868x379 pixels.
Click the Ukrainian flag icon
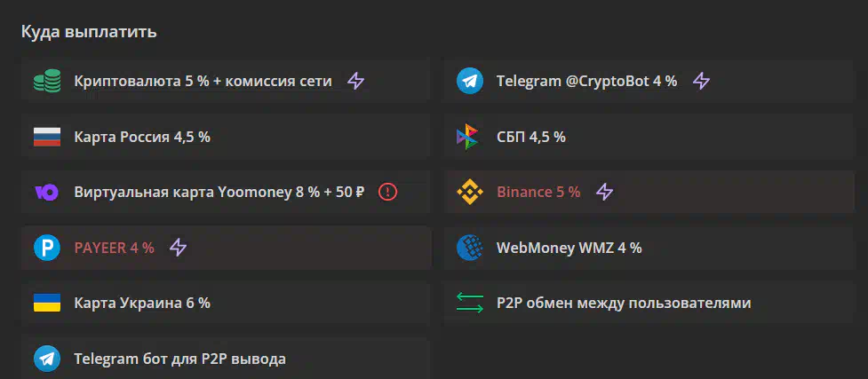click(x=46, y=304)
